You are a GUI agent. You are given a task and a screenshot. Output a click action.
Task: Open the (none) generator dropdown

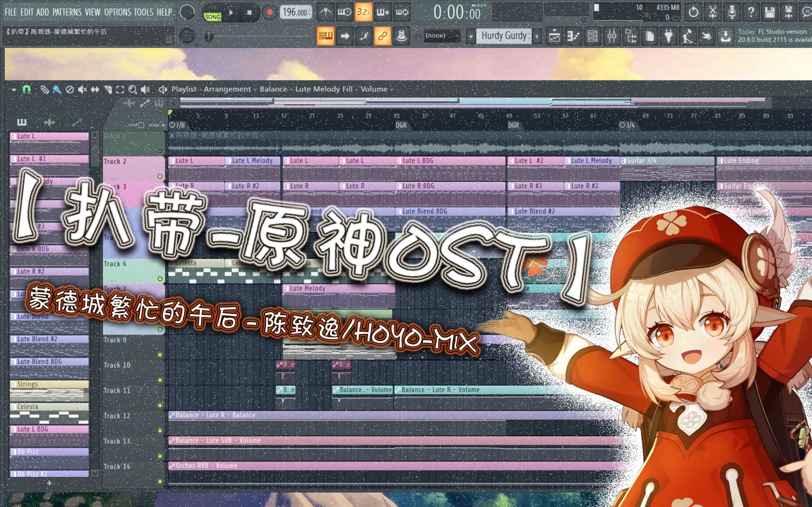[x=442, y=36]
